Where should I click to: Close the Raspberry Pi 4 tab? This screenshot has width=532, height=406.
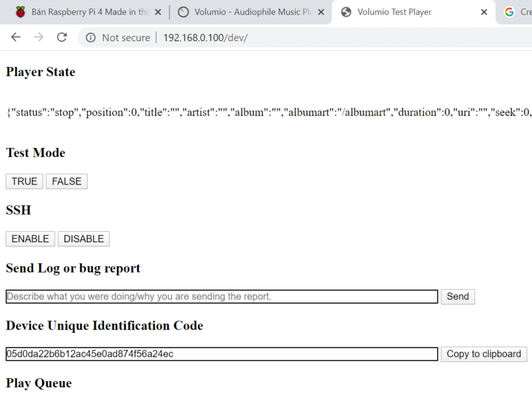(x=158, y=12)
